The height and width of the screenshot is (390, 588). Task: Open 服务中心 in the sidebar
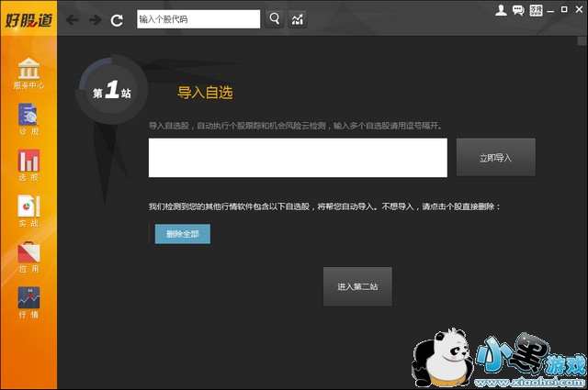(x=28, y=73)
